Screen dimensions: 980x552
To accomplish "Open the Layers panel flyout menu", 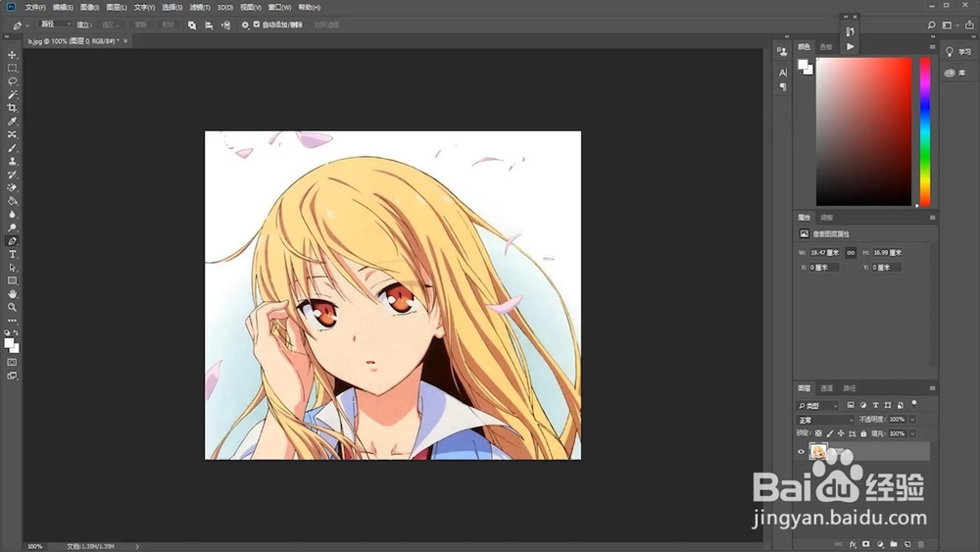I will click(x=932, y=388).
